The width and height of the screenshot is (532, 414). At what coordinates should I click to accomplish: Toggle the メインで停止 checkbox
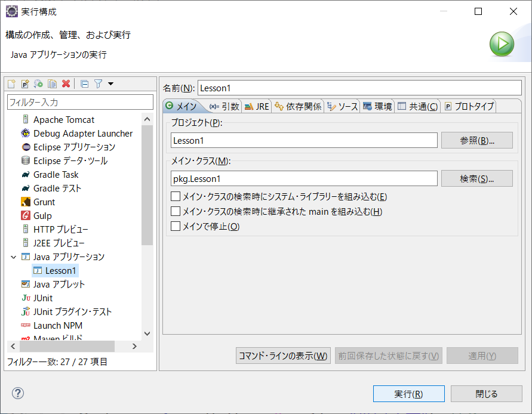pyautogui.click(x=176, y=226)
